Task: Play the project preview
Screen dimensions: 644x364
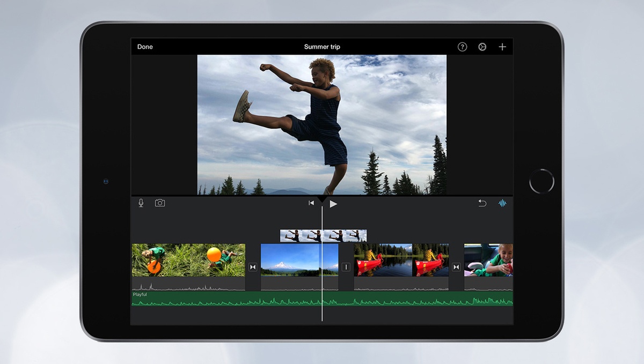Action: pyautogui.click(x=334, y=203)
